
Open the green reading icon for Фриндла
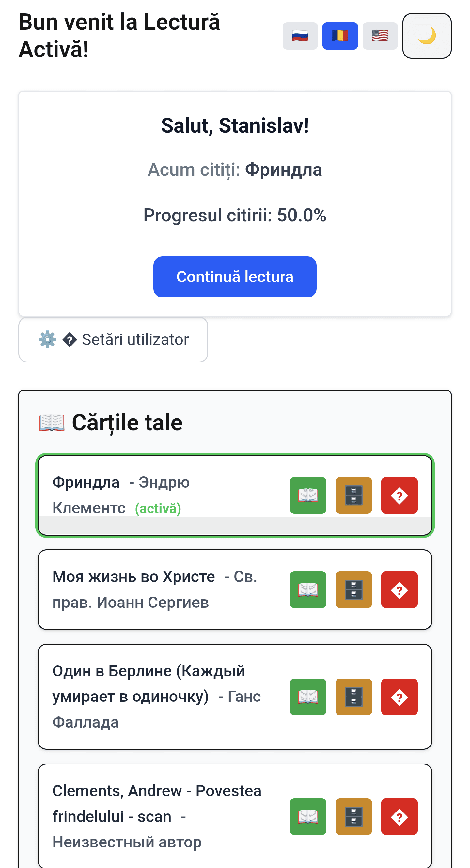[x=308, y=495]
